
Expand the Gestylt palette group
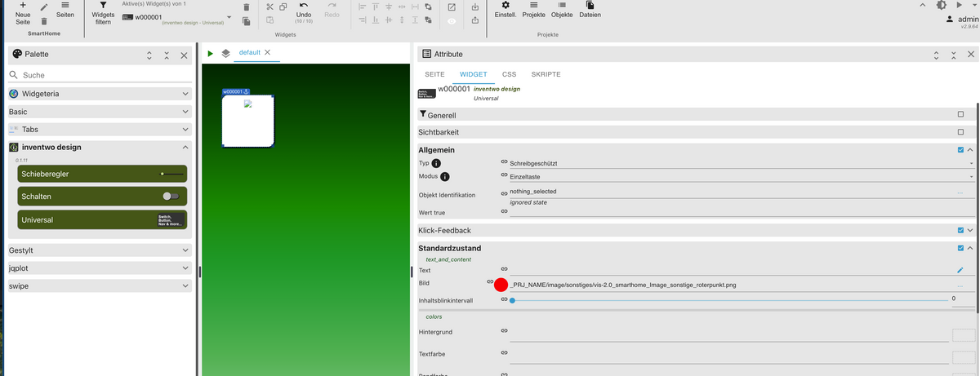(x=185, y=250)
